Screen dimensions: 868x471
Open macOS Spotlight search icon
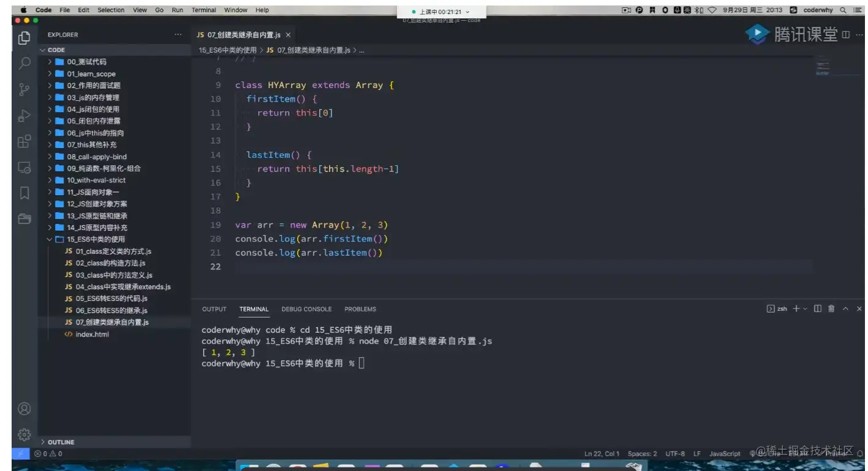click(843, 10)
